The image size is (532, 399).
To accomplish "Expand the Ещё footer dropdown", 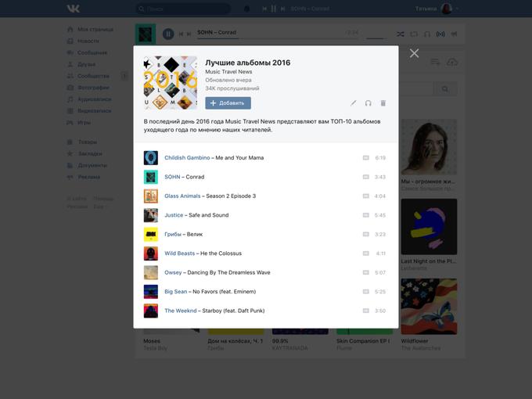I will point(100,207).
